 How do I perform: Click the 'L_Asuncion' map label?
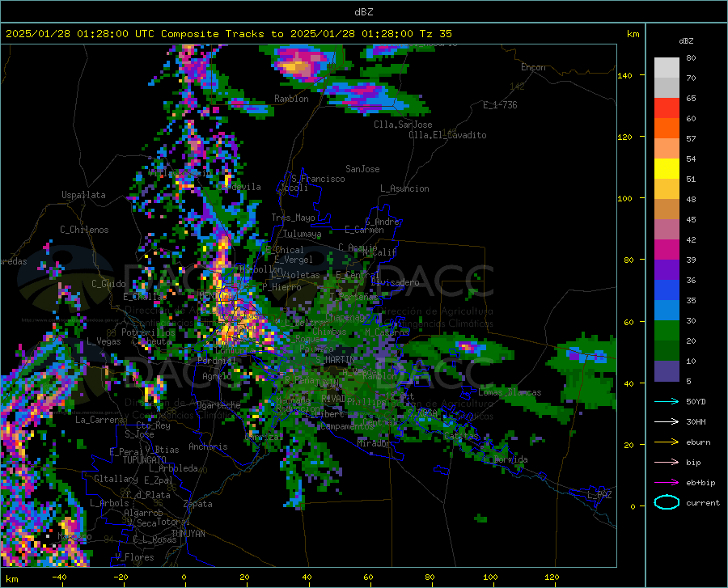point(404,188)
